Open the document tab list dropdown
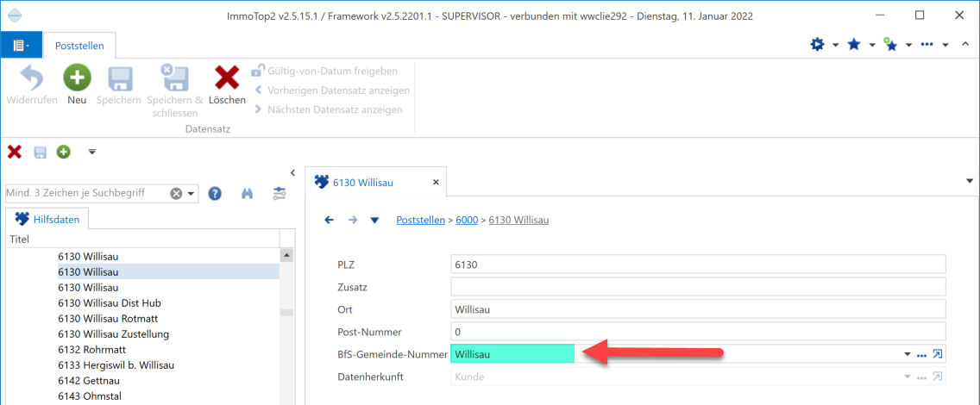980x405 pixels. point(970,181)
